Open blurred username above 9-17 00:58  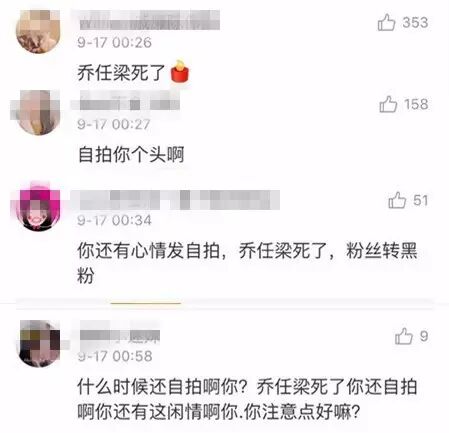[x=119, y=336]
